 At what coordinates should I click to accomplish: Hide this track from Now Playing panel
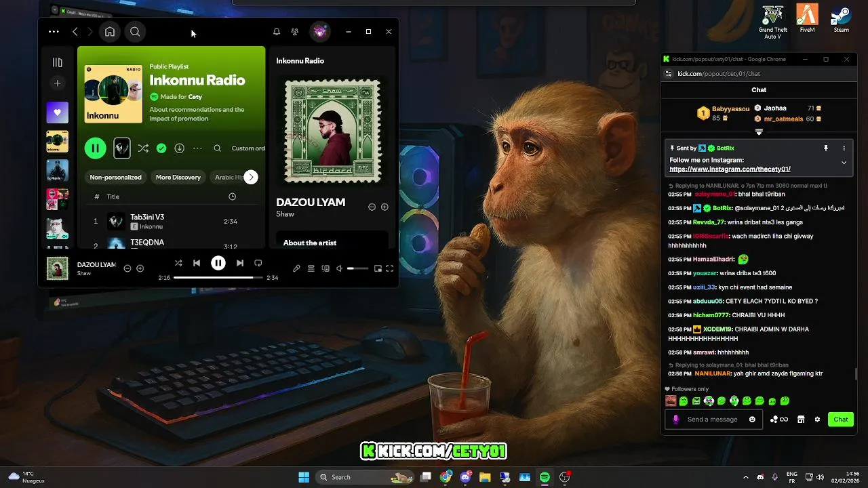coord(372,207)
